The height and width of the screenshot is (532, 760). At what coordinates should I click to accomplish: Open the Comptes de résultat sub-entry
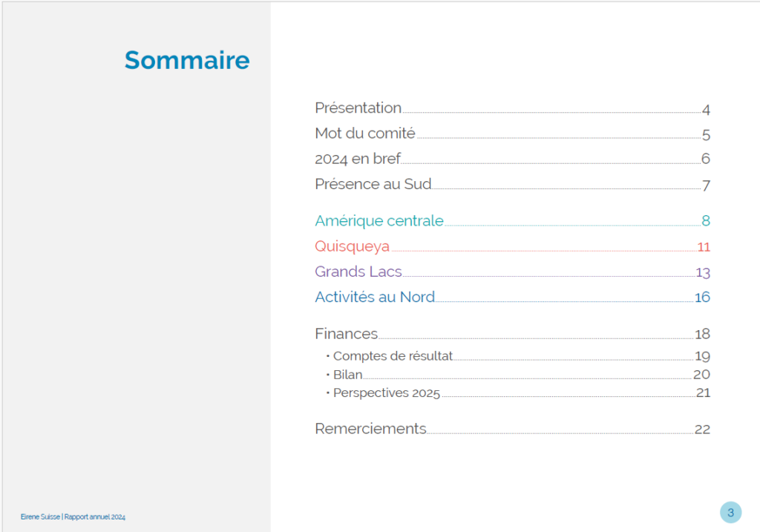(x=393, y=355)
